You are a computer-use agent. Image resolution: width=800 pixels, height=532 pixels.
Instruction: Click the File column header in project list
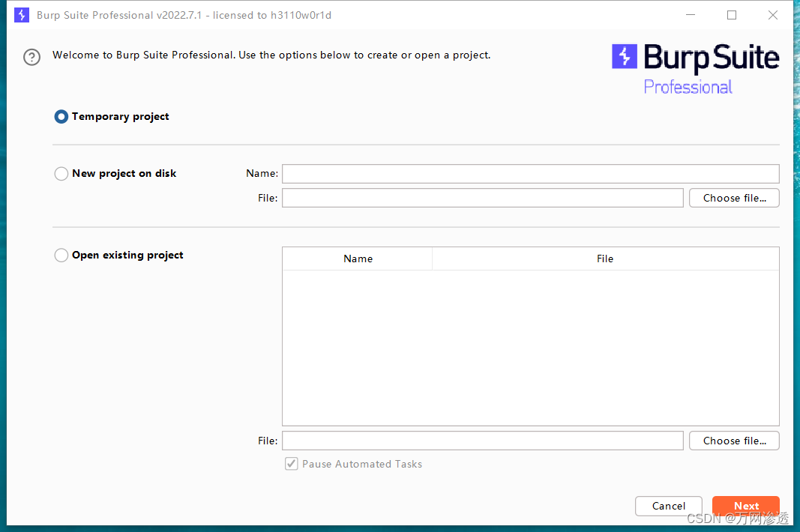(x=604, y=259)
